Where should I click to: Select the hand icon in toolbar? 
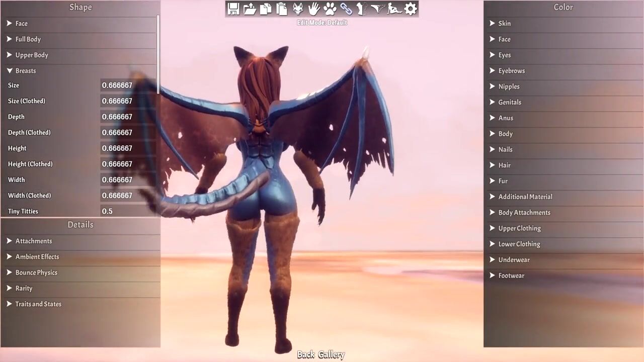point(314,9)
